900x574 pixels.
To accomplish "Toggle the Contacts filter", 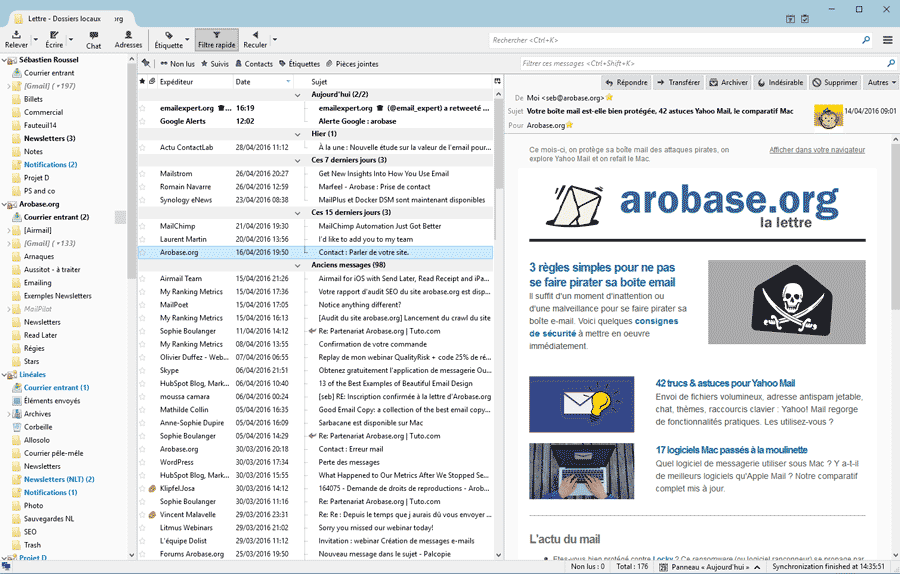I will point(254,64).
